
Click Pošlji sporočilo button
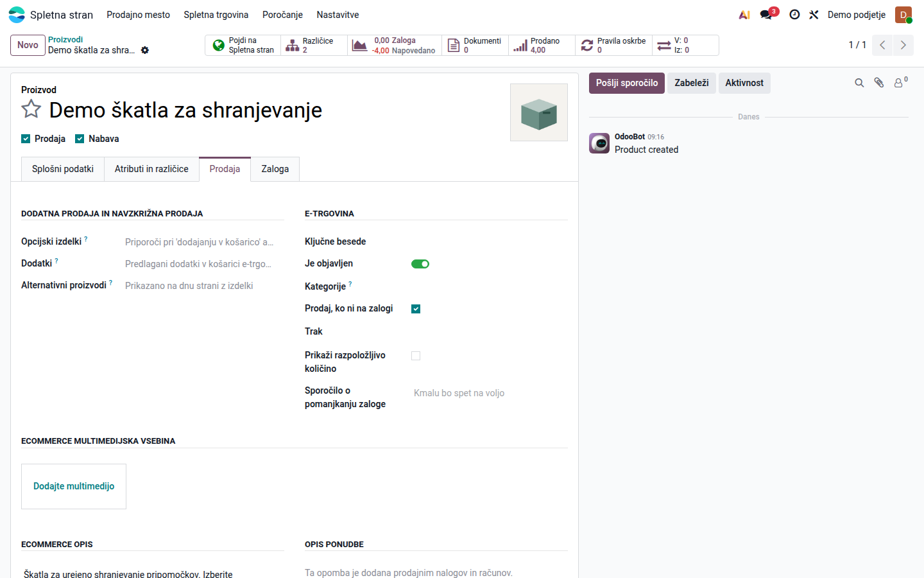pyautogui.click(x=627, y=83)
